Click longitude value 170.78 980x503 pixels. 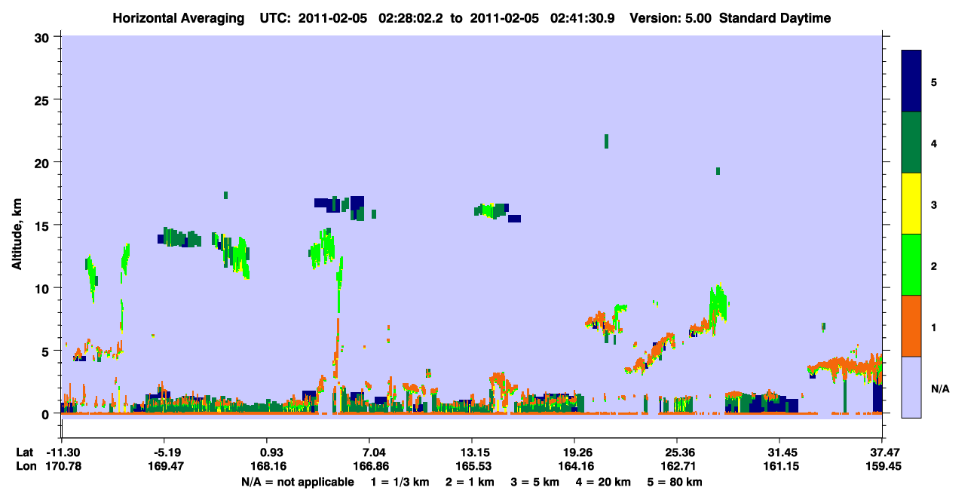pyautogui.click(x=63, y=467)
